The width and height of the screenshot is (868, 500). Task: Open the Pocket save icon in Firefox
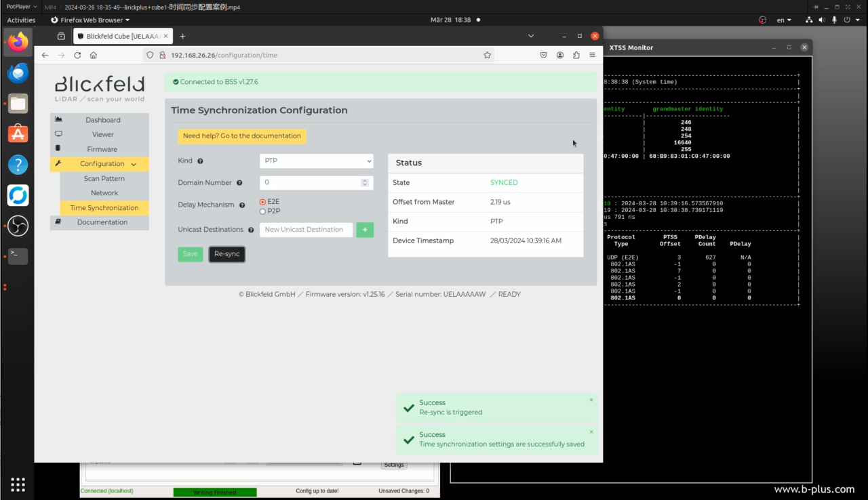click(x=544, y=56)
